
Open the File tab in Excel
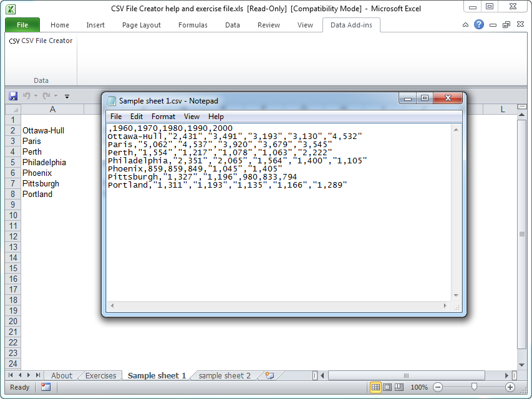(22, 25)
